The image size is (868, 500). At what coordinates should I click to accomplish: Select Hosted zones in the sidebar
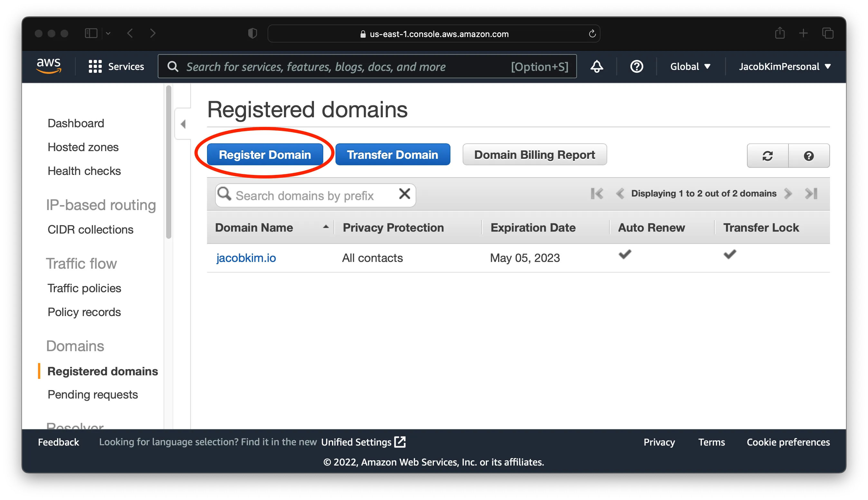(x=83, y=147)
